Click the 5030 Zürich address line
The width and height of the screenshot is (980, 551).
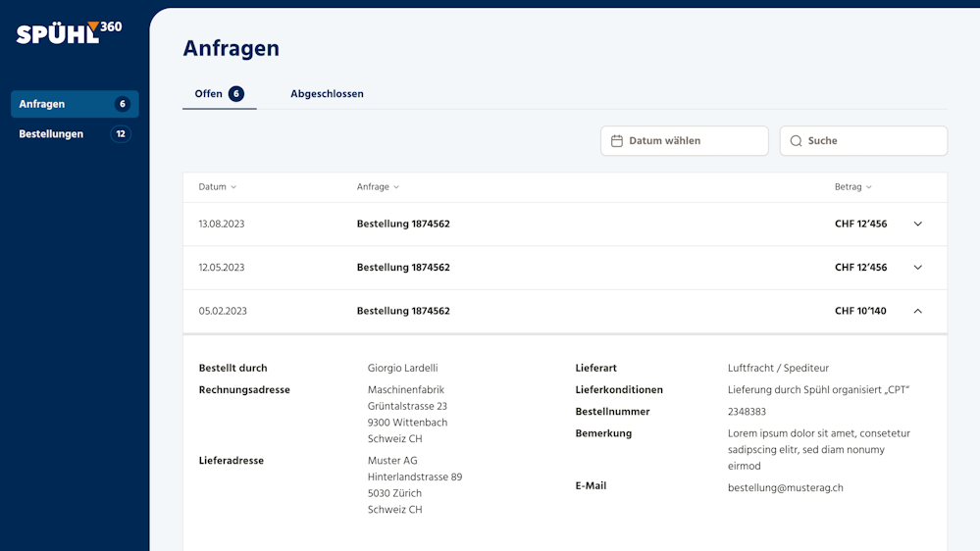(393, 493)
